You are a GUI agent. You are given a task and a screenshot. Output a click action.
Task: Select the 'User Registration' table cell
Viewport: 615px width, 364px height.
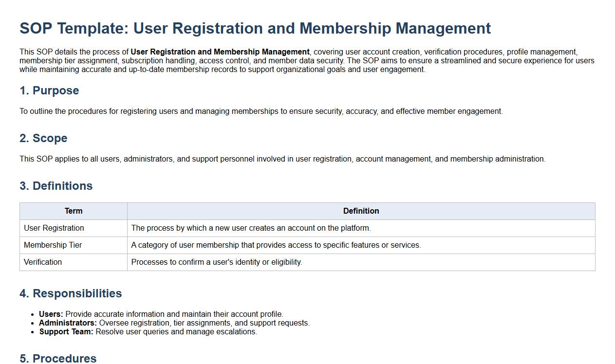pyautogui.click(x=54, y=228)
